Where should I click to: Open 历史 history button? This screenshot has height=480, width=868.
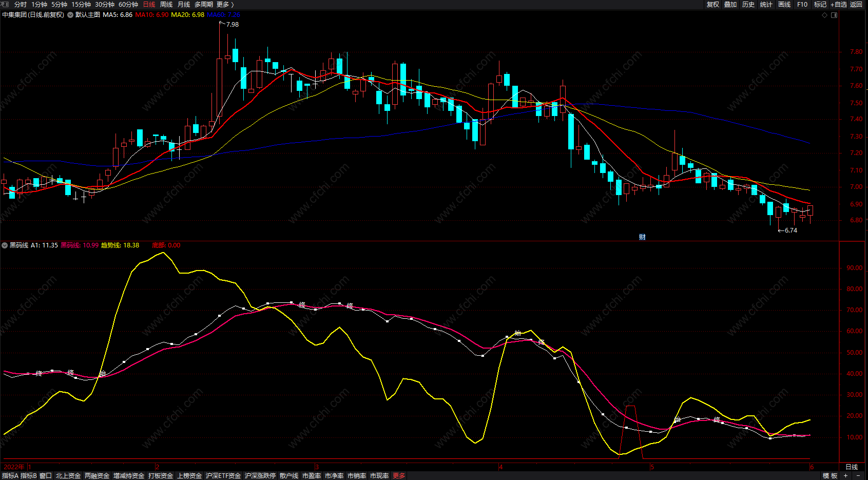click(x=748, y=4)
